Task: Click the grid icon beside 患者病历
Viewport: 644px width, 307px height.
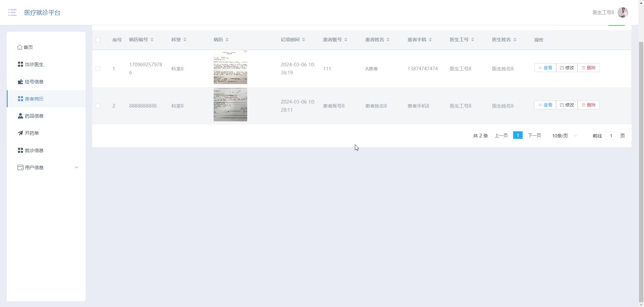Action: pos(20,99)
